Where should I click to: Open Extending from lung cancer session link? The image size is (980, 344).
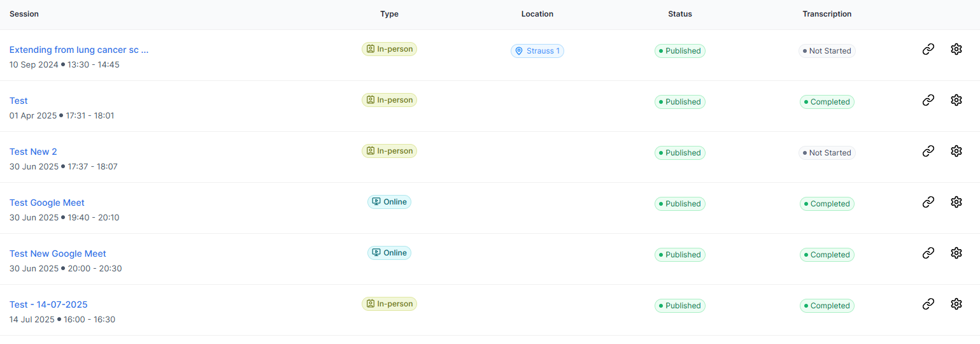[78, 50]
